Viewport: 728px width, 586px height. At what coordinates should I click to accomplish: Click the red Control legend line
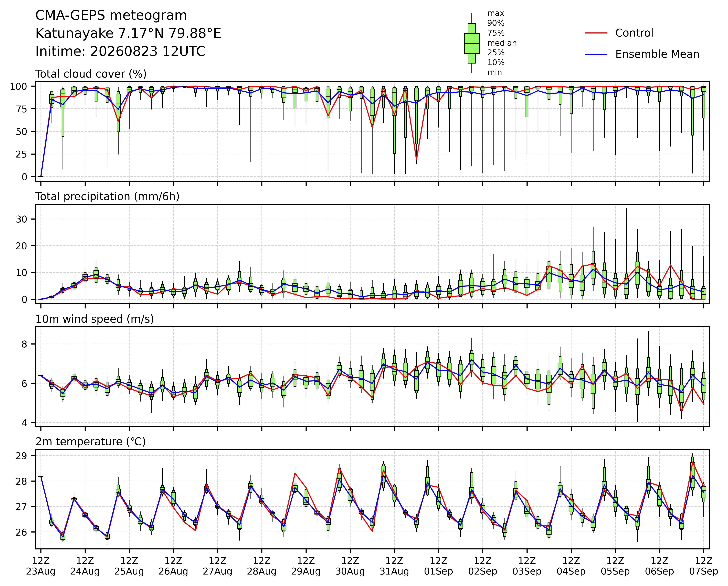[x=596, y=33]
